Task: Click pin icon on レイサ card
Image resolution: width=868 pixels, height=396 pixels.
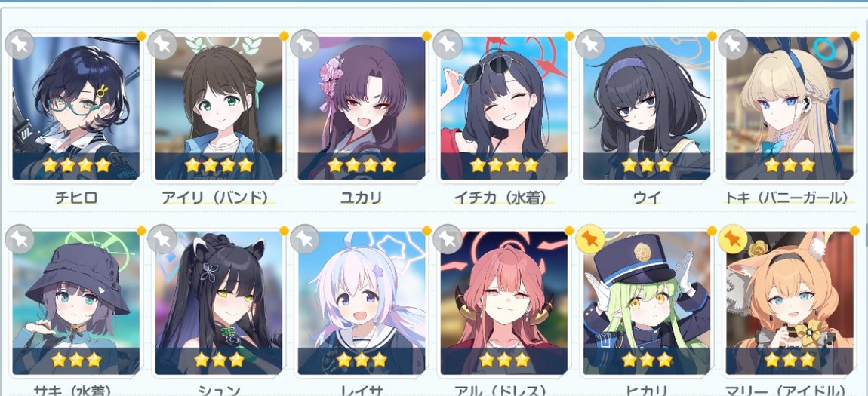Action: [x=305, y=239]
